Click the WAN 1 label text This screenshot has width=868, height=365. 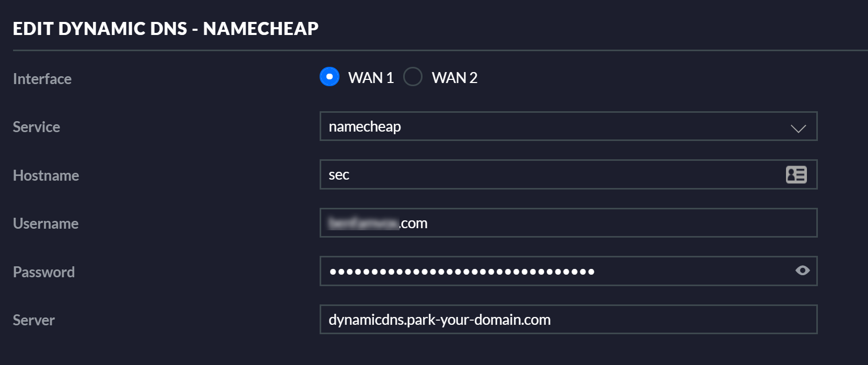(371, 78)
